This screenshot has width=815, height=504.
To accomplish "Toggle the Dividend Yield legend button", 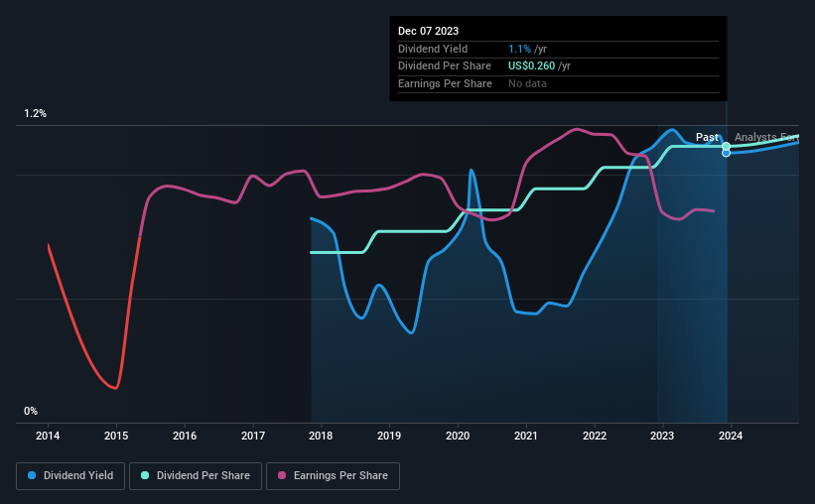I will [70, 476].
